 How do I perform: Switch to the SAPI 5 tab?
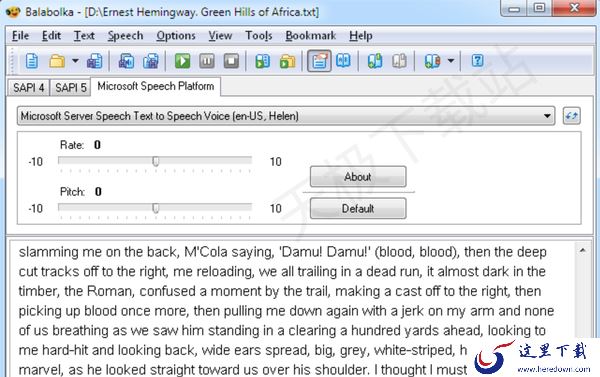(70, 88)
